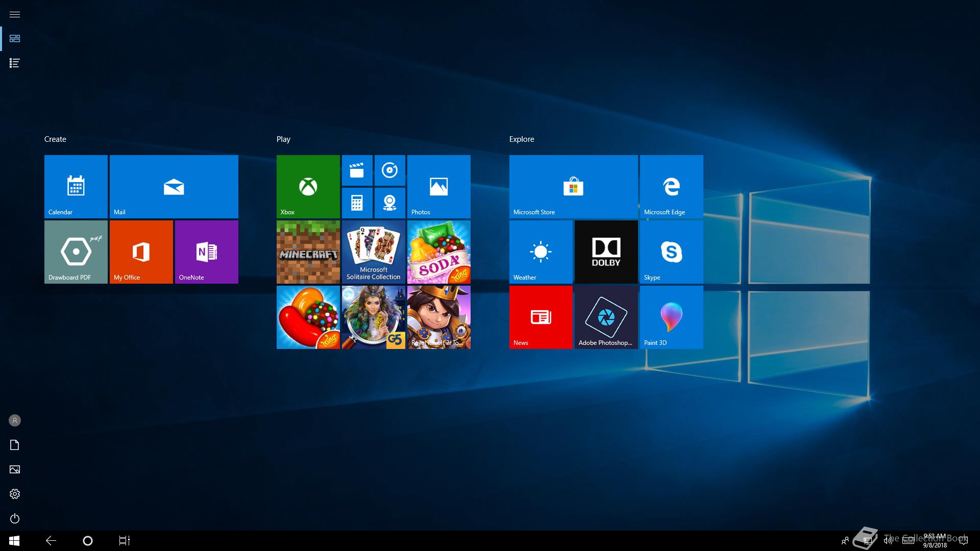Open the Documents folder shortcut
Screen dimensions: 980x551
tap(15, 445)
